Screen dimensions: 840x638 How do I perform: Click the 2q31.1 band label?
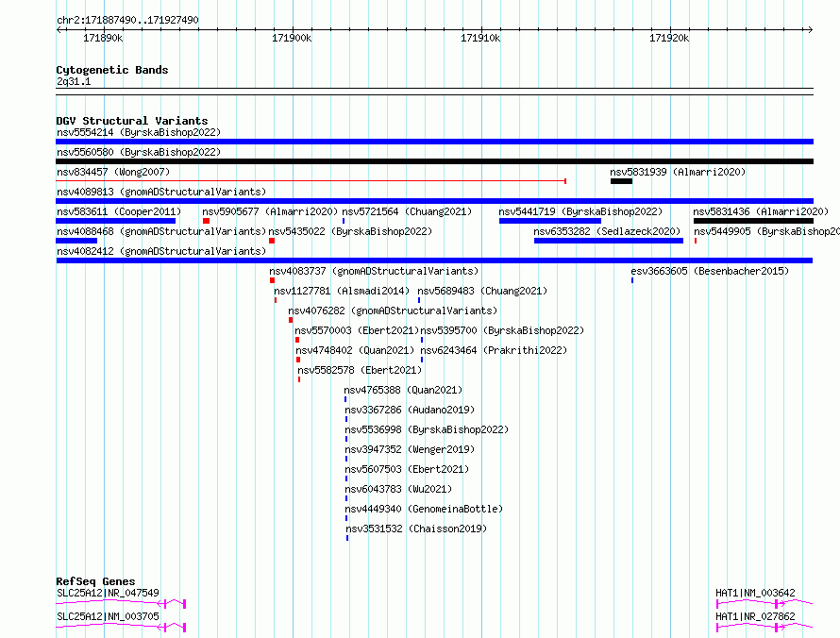(74, 81)
